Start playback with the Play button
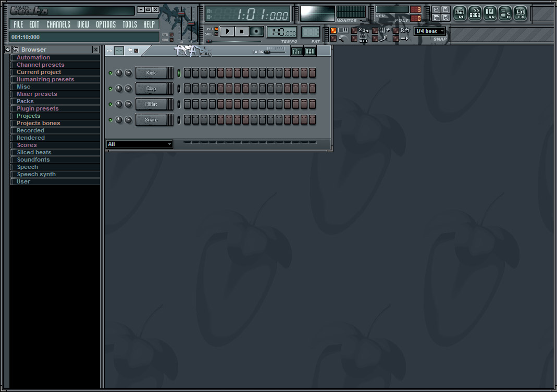The height and width of the screenshot is (392, 557). click(x=227, y=32)
